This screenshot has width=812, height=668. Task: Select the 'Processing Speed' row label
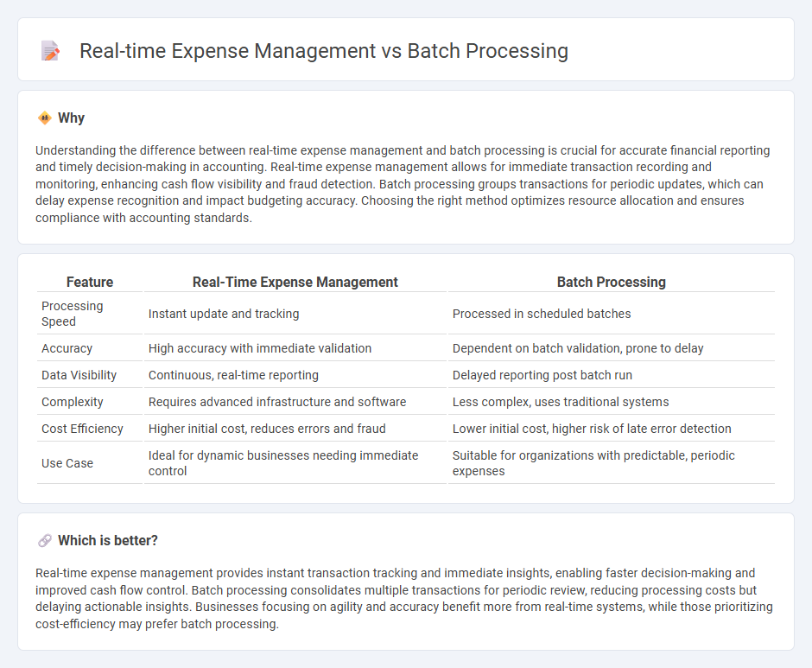[73, 314]
